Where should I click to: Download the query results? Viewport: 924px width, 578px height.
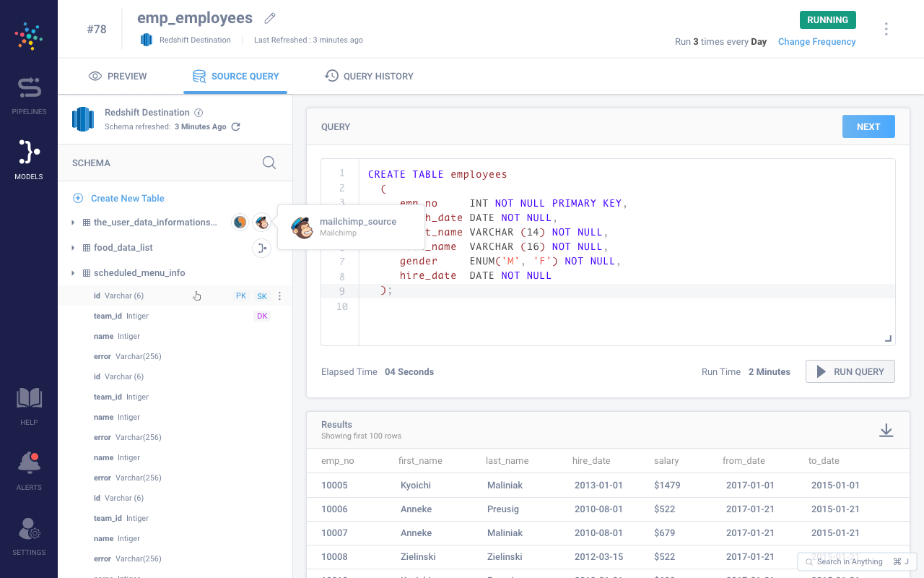pos(886,431)
